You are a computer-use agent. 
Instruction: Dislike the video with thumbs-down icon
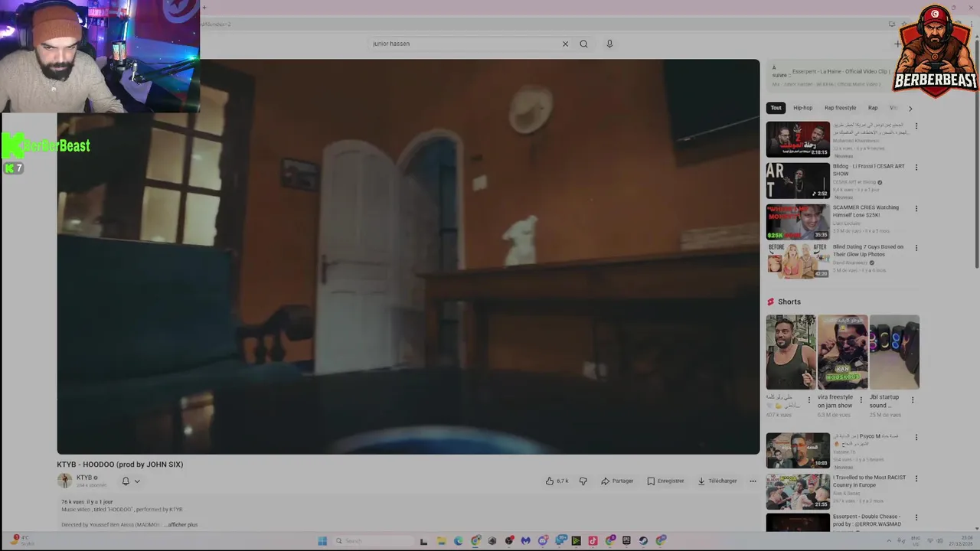click(x=583, y=481)
